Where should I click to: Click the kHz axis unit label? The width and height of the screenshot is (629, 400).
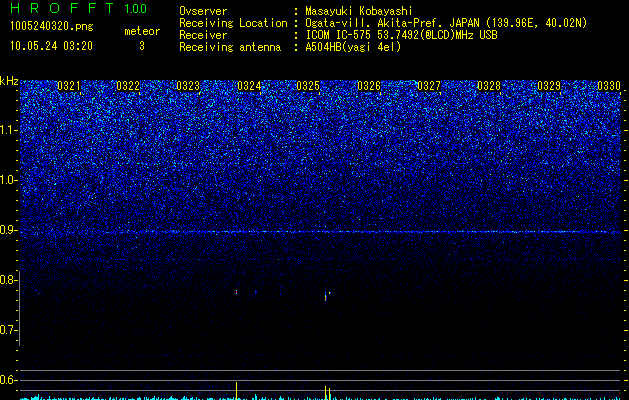(9, 81)
